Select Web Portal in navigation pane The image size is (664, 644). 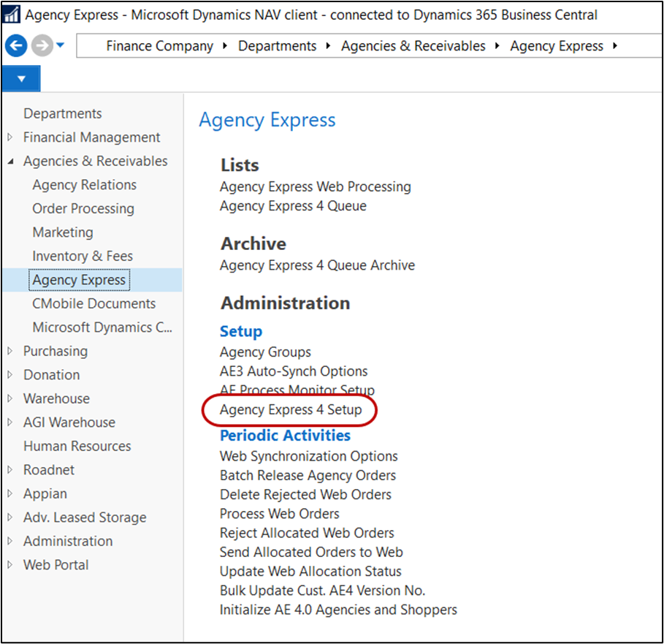click(x=56, y=565)
